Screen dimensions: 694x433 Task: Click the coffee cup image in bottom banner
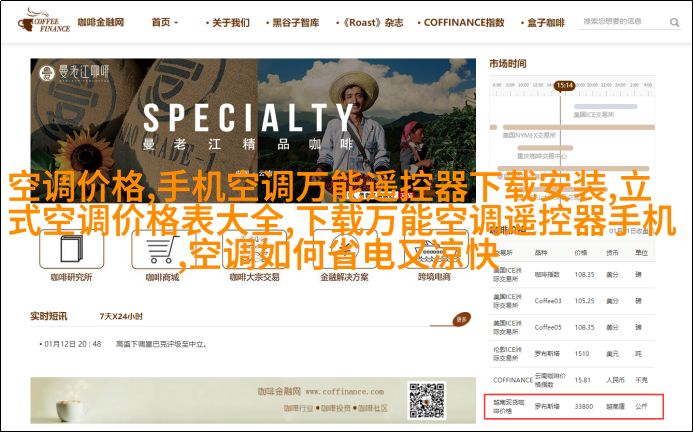(x=72, y=409)
